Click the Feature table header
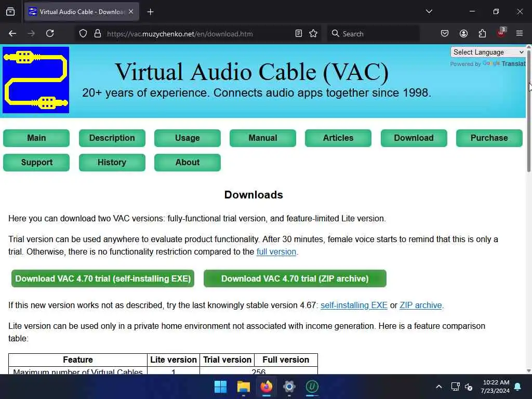The height and width of the screenshot is (399, 532). [x=78, y=360]
